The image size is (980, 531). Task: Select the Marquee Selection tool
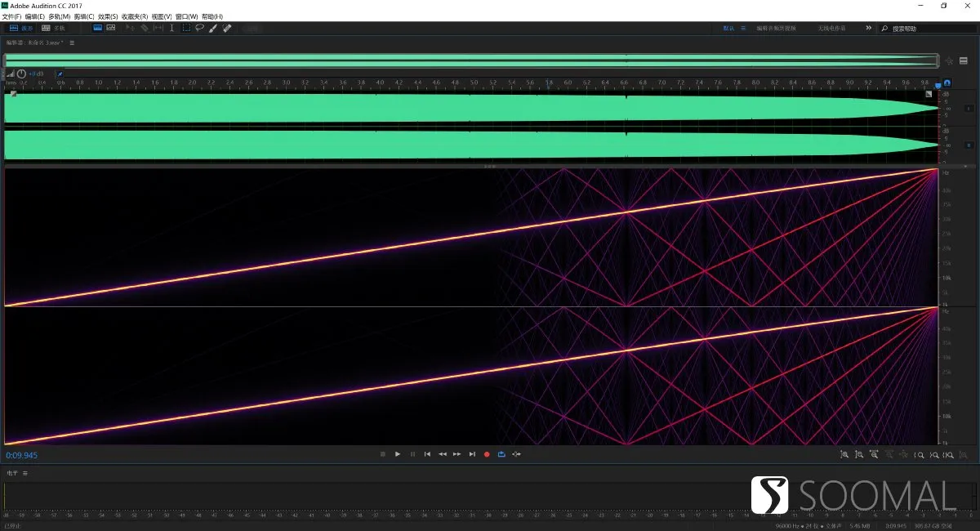pyautogui.click(x=186, y=28)
